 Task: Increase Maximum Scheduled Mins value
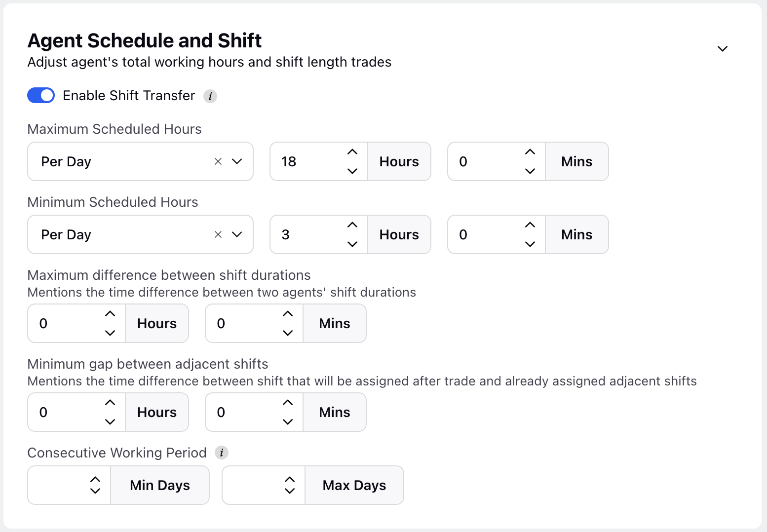click(530, 152)
